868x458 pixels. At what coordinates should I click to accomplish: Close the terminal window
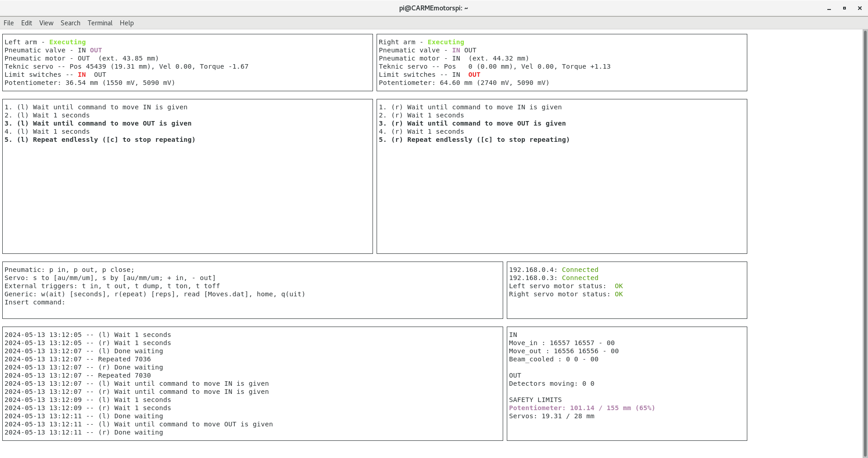tap(860, 9)
